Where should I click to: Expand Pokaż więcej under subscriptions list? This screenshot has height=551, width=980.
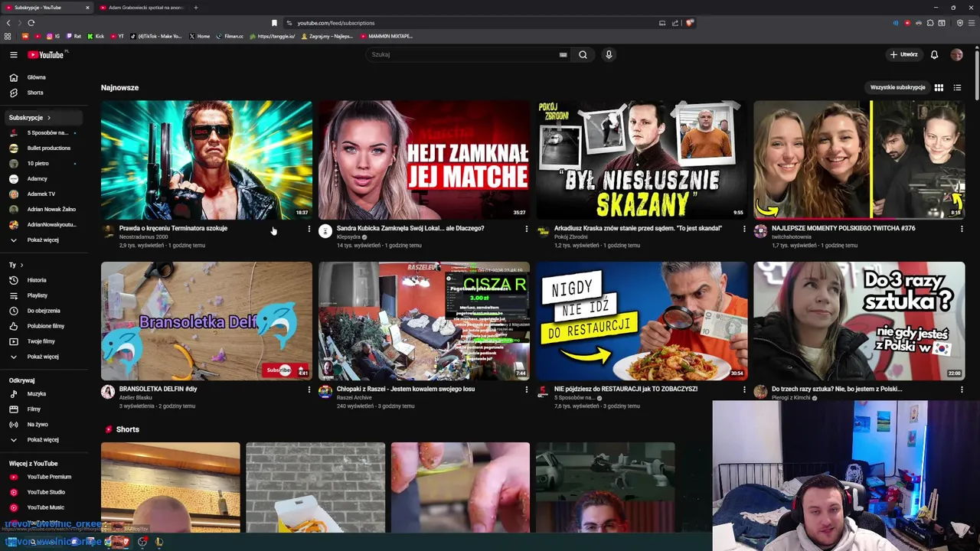coord(43,240)
